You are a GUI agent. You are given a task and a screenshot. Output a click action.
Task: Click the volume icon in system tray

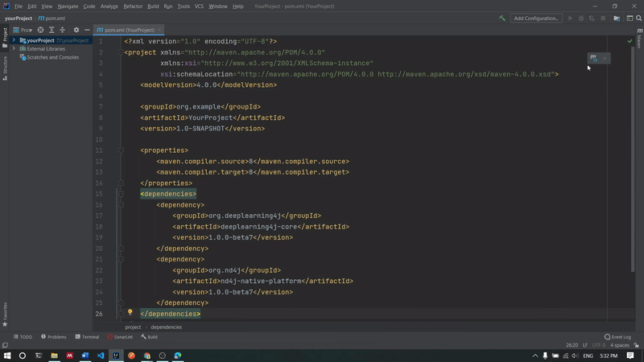pos(575,356)
